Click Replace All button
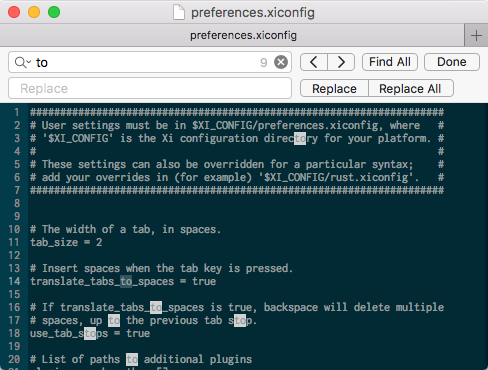The height and width of the screenshot is (370, 488). (410, 88)
